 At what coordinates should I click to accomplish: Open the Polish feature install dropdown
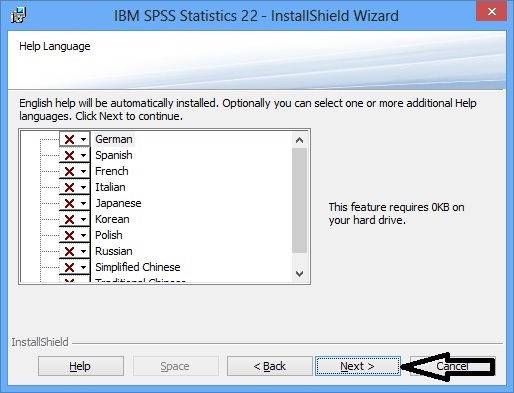coord(75,235)
